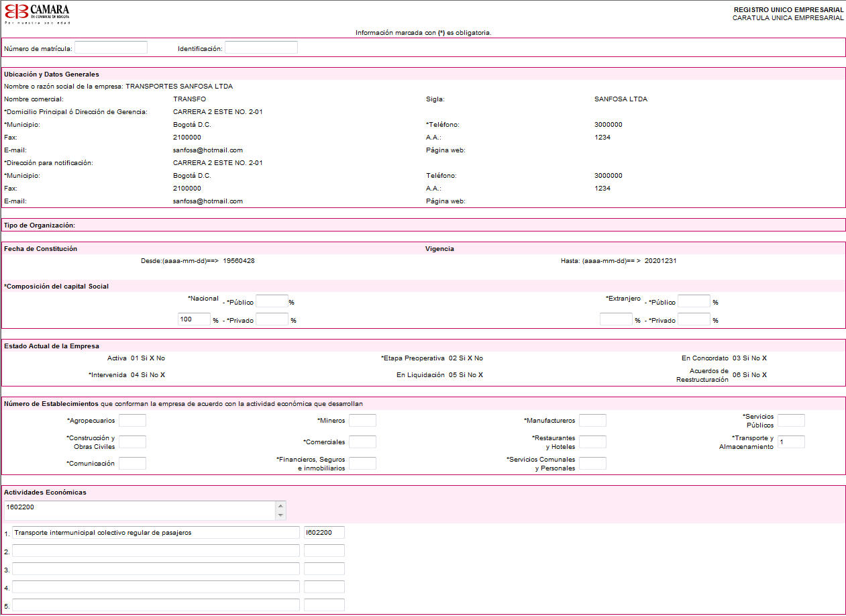The height and width of the screenshot is (616, 846).
Task: Click the Manufactureros establishments field
Action: click(x=592, y=421)
